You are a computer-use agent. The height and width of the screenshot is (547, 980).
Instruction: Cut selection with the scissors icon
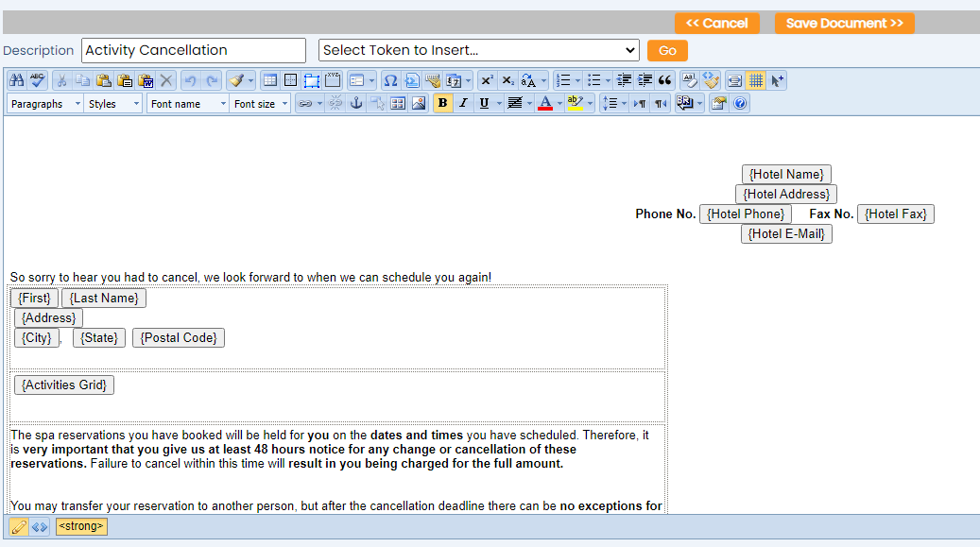tap(61, 80)
